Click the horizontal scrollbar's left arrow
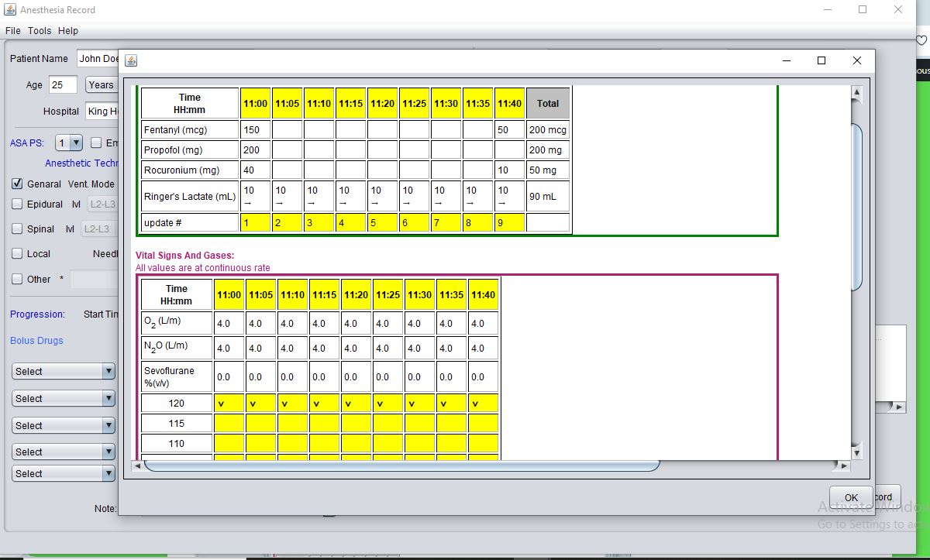This screenshot has height=560, width=930. click(137, 466)
